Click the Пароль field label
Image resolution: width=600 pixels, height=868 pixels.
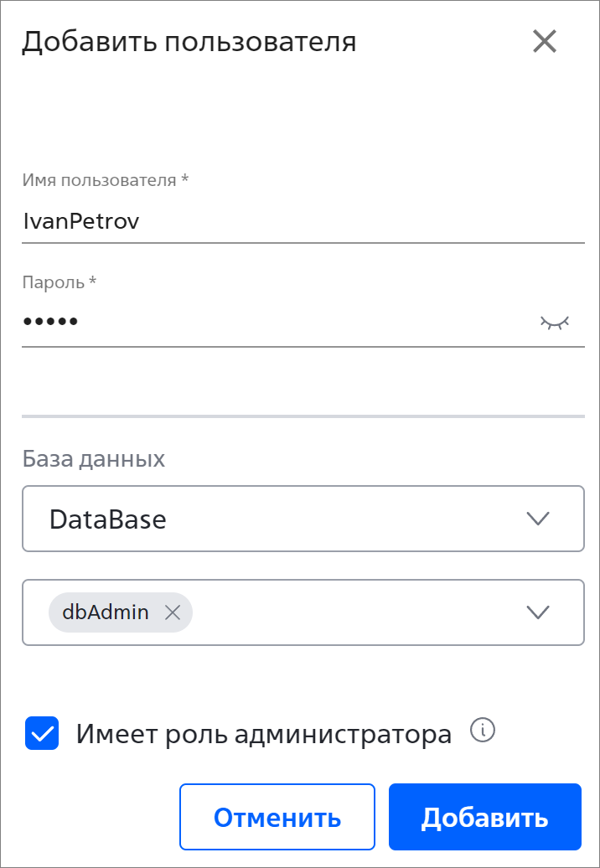point(59,282)
